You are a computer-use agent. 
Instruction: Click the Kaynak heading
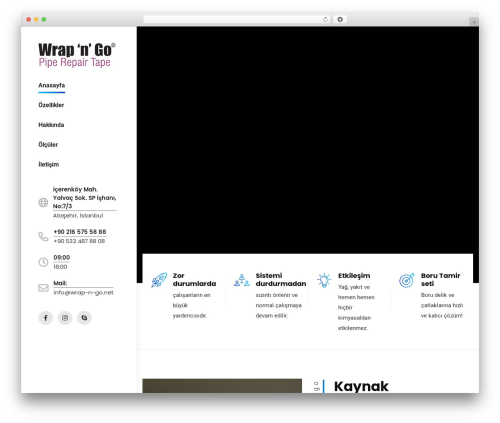click(361, 386)
